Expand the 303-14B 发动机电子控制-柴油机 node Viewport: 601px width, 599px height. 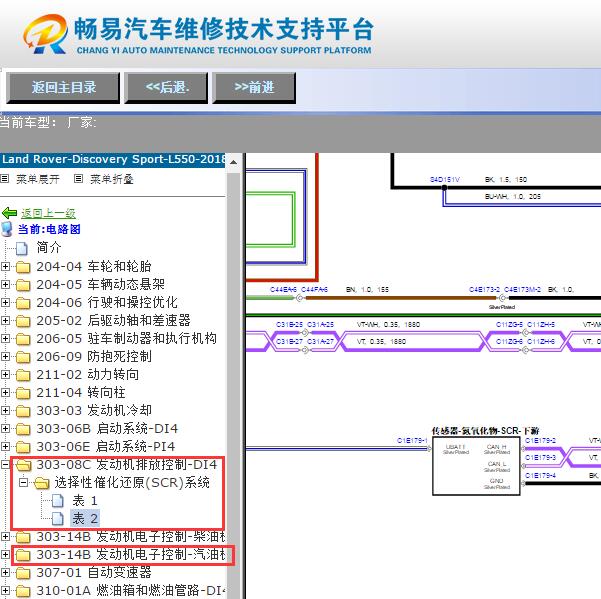pyautogui.click(x=5, y=537)
